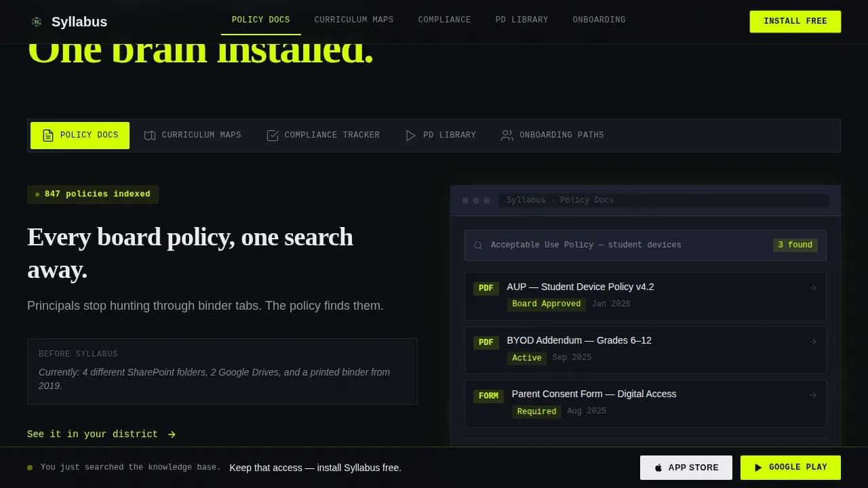Click the Active status tag

coord(527,358)
